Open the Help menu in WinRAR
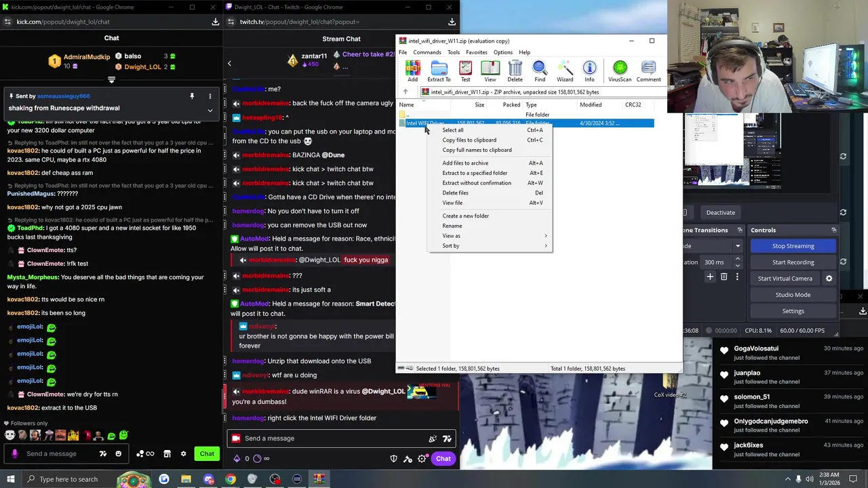 [x=524, y=52]
